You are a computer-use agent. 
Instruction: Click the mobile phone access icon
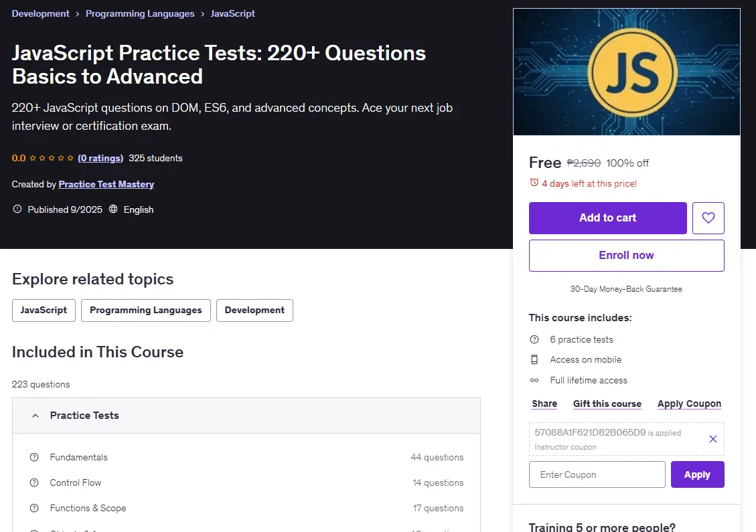(534, 359)
